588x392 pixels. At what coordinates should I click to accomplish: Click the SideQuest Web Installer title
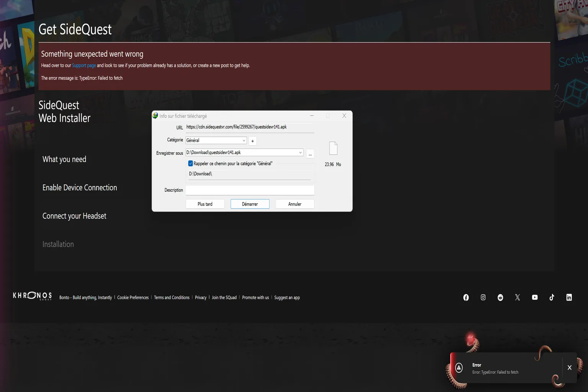pos(65,112)
